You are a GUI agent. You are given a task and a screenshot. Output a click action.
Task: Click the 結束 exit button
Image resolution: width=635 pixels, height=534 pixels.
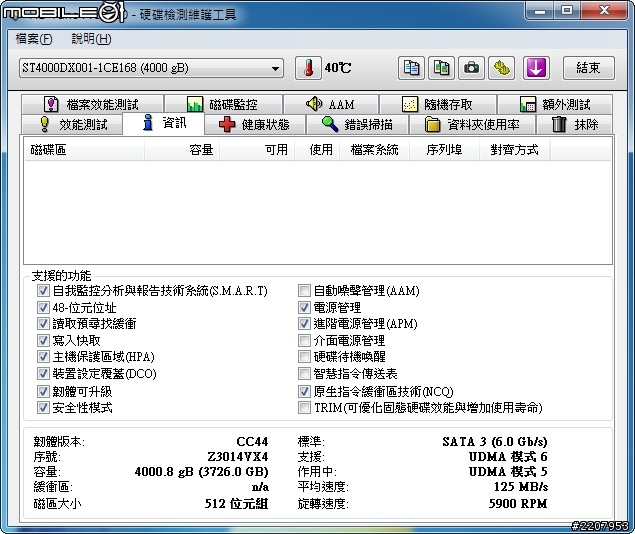588,68
